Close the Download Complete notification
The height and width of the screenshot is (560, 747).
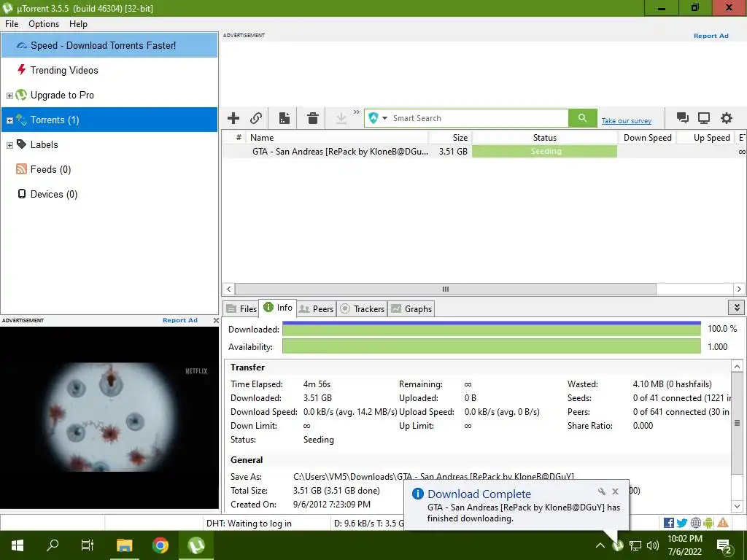click(x=615, y=491)
